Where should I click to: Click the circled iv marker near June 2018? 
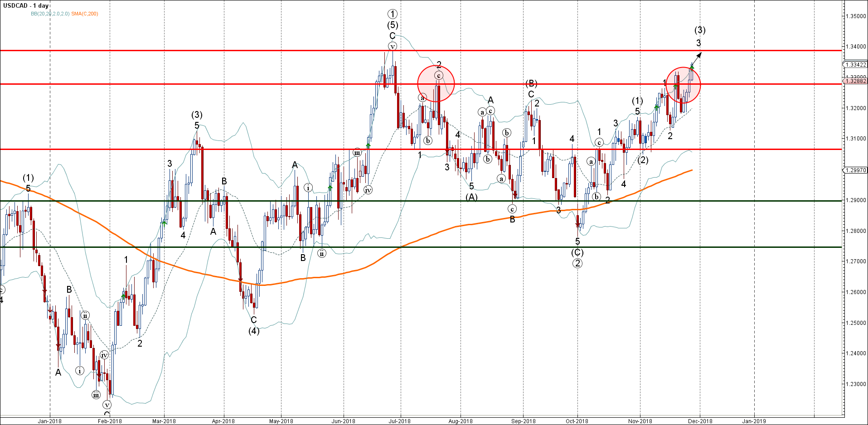tap(368, 190)
